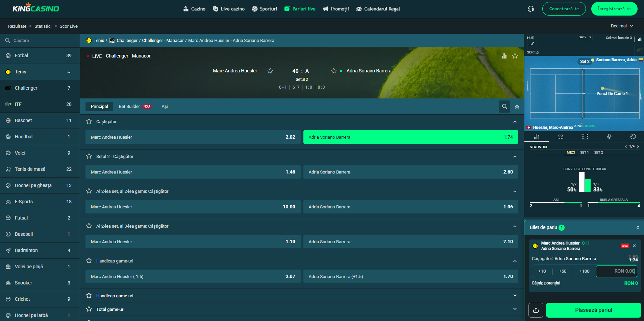
Task: Favorite player Marc Andrea Huesler star
Action: 270,71
